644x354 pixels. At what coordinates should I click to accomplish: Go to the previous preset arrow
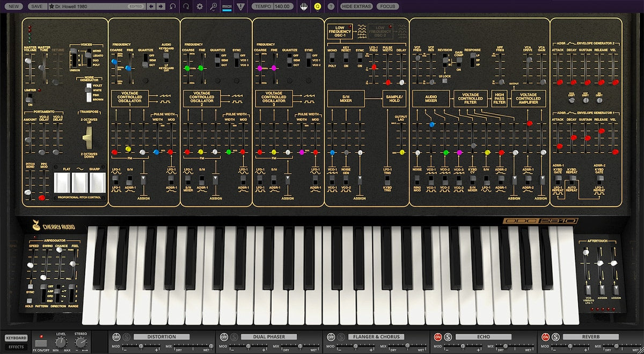click(151, 6)
